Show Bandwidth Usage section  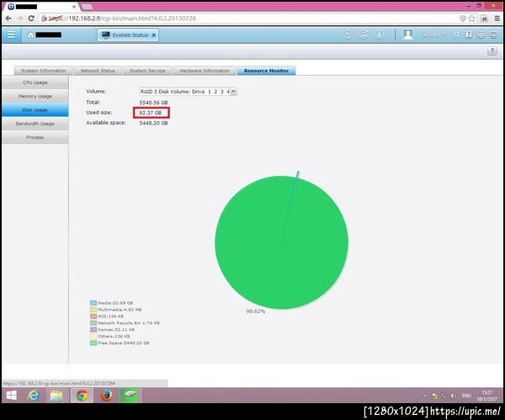point(35,124)
